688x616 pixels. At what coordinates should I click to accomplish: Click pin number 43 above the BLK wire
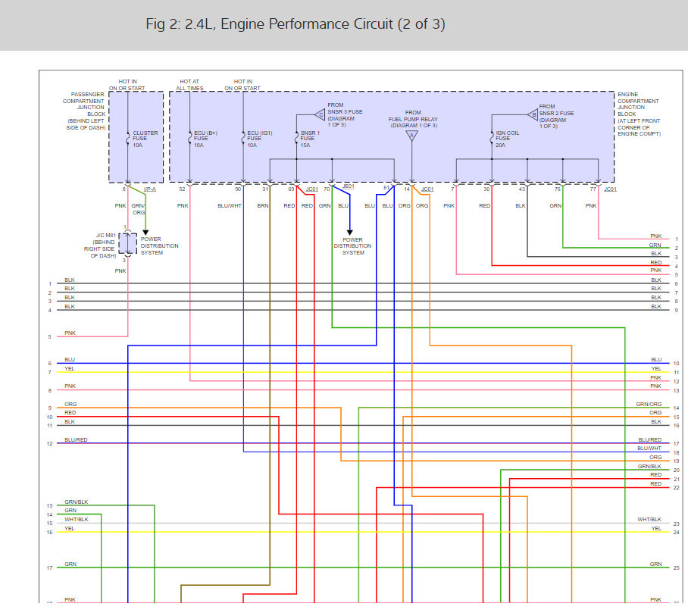[522, 189]
